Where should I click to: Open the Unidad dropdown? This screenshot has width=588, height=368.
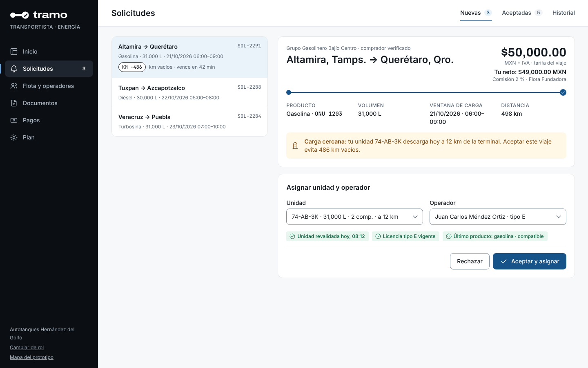point(354,217)
